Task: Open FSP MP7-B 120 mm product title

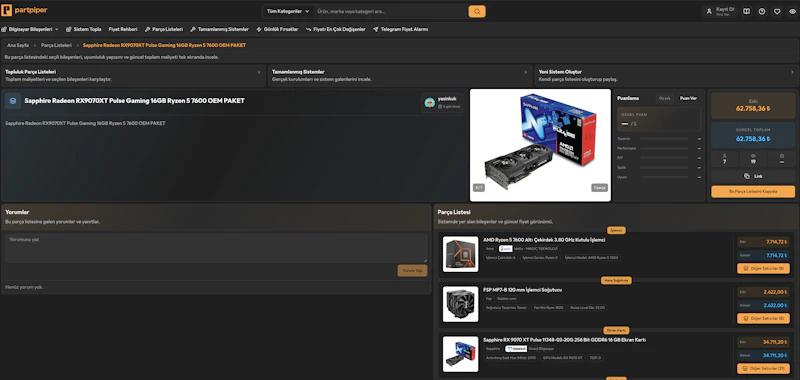Action: [522, 290]
